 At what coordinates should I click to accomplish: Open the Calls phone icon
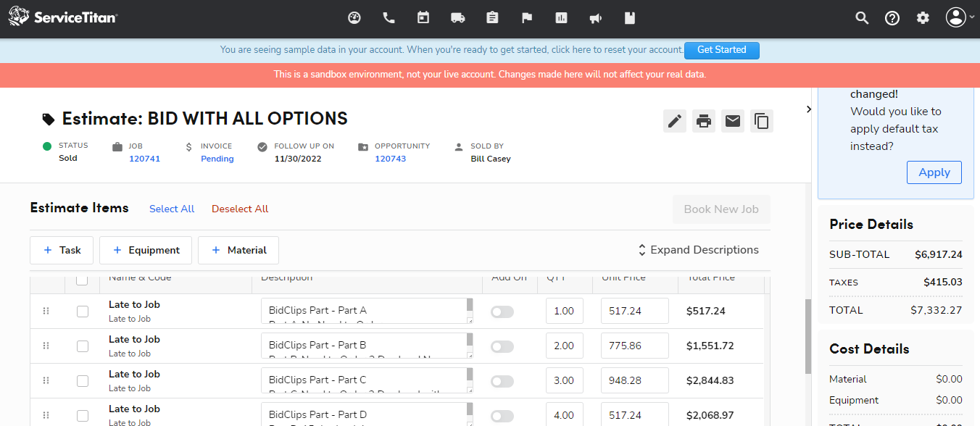pyautogui.click(x=389, y=18)
